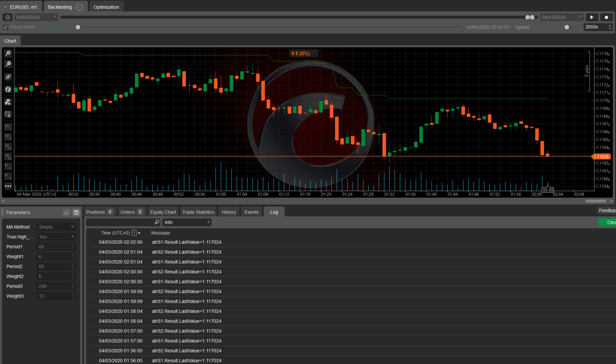Open the Orders tab

pyautogui.click(x=131, y=212)
